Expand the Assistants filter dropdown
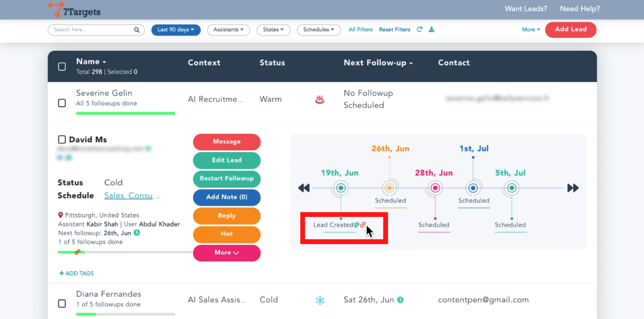Image resolution: width=644 pixels, height=319 pixels. [228, 30]
